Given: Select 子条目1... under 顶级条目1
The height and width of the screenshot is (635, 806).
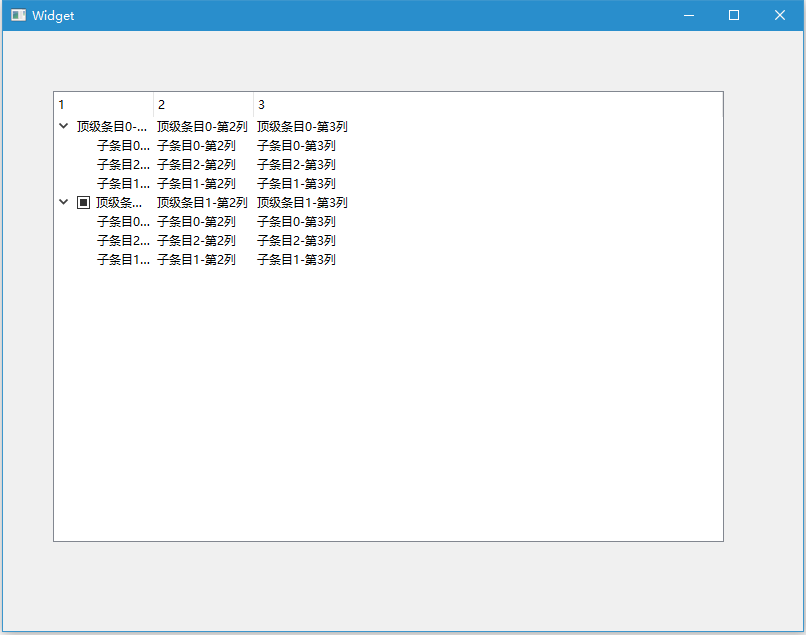Looking at the screenshot, I should pyautogui.click(x=123, y=260).
